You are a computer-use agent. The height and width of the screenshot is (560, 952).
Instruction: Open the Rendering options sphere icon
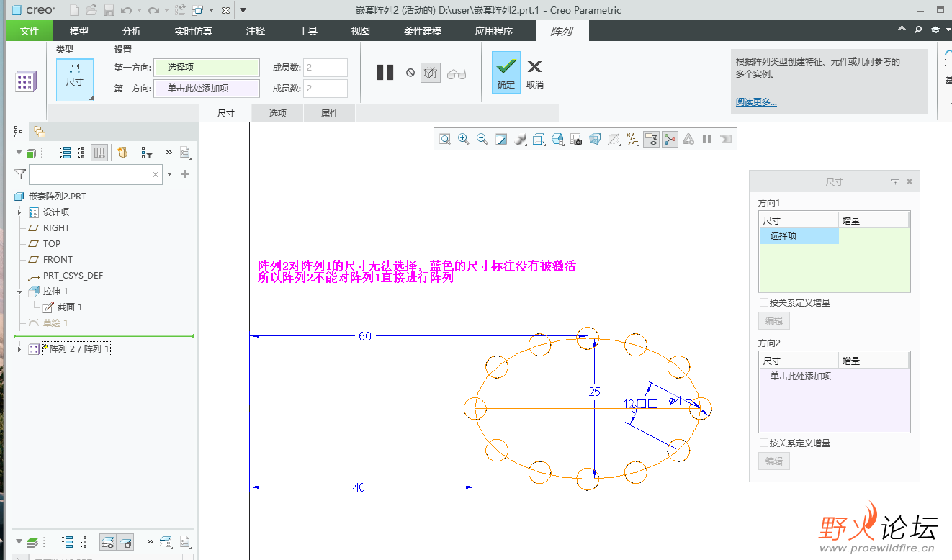pos(521,139)
